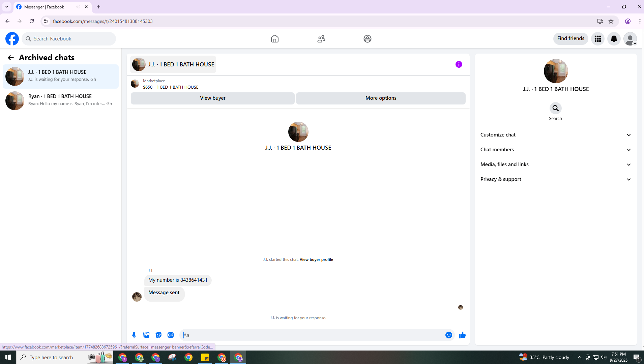
Task: Click the browser address bar URL
Action: [x=103, y=21]
